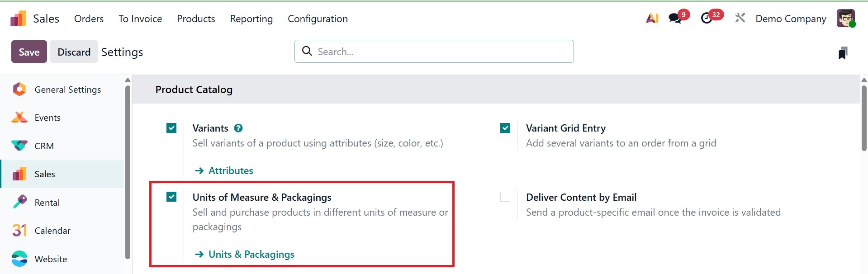Select the CRM settings tab
The image size is (868, 274).
(44, 146)
